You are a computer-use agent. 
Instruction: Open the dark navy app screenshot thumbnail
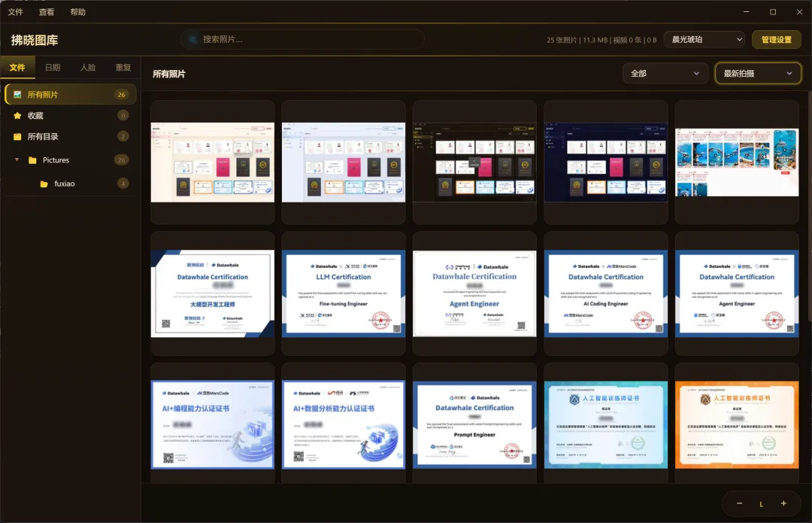(x=605, y=163)
